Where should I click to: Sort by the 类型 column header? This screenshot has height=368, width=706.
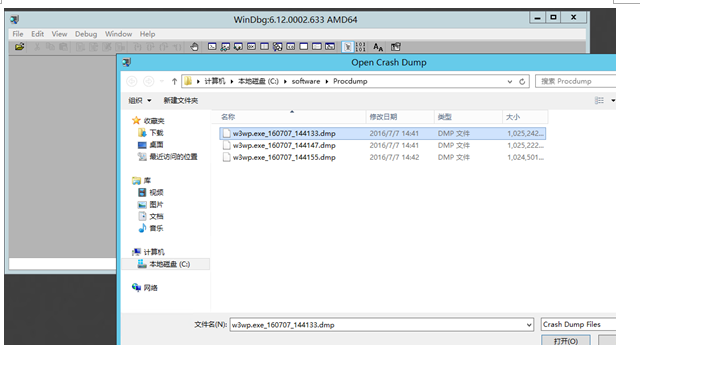tap(468, 117)
